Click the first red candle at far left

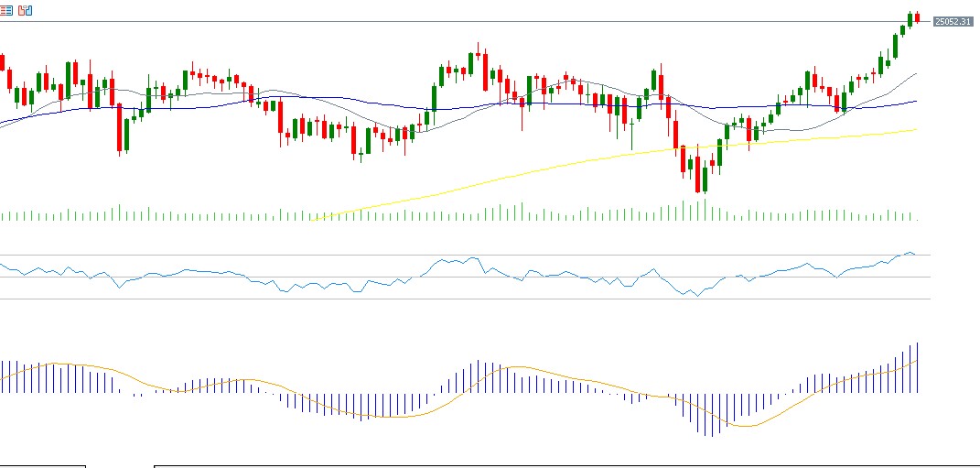tap(3, 62)
